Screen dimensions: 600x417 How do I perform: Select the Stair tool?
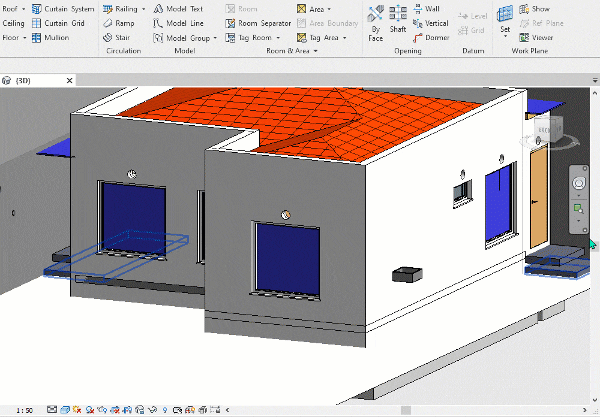(x=117, y=37)
